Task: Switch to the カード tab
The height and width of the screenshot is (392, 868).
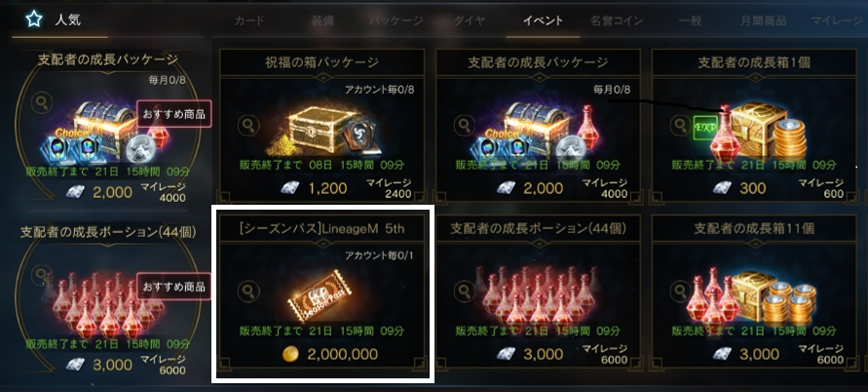Action: 249,21
